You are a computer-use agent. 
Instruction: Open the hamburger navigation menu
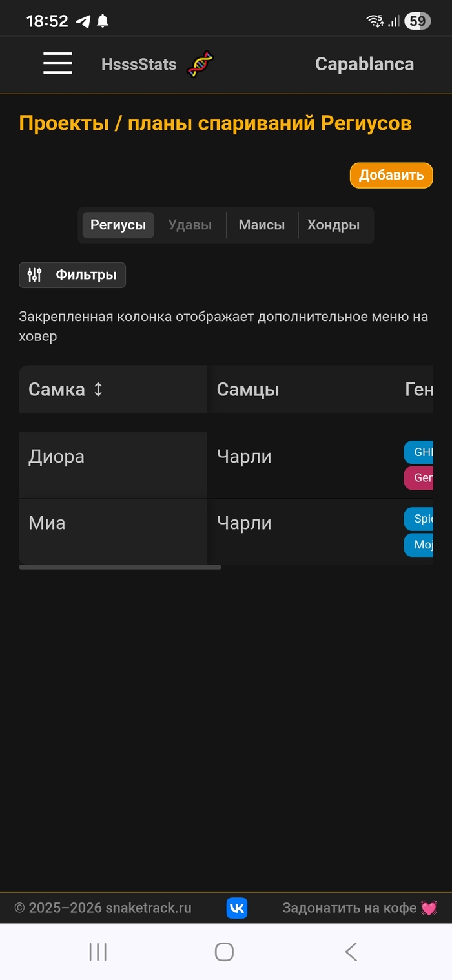[x=57, y=64]
